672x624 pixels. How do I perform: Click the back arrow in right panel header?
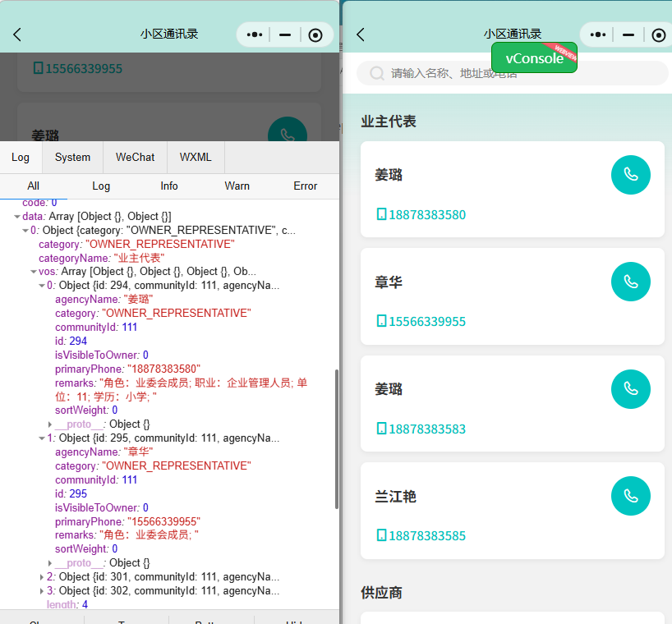pyautogui.click(x=361, y=34)
